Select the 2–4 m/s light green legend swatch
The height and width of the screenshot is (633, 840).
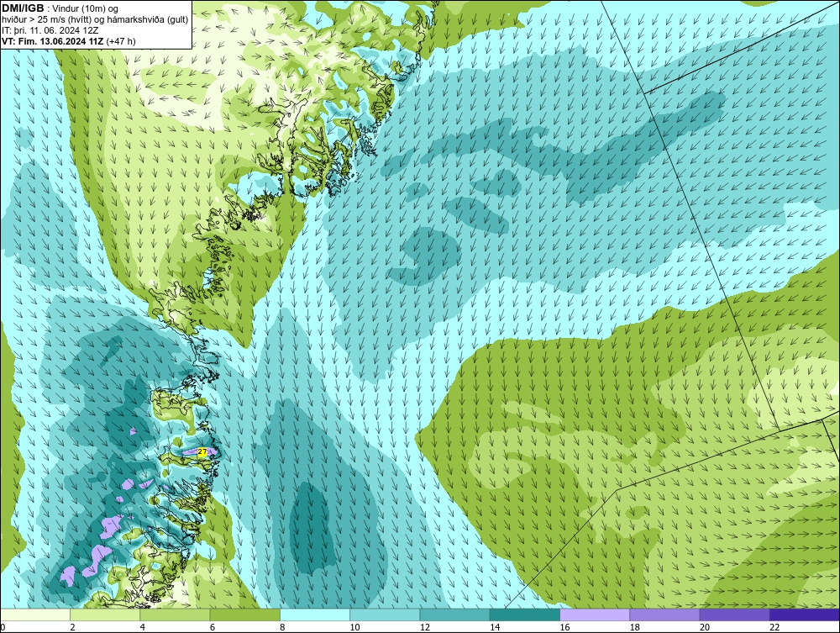click(105, 615)
